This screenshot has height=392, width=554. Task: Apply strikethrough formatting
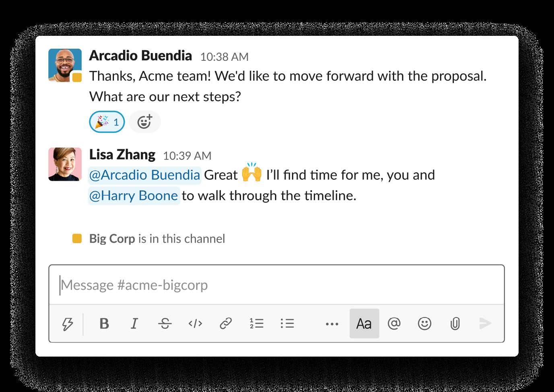(x=165, y=324)
